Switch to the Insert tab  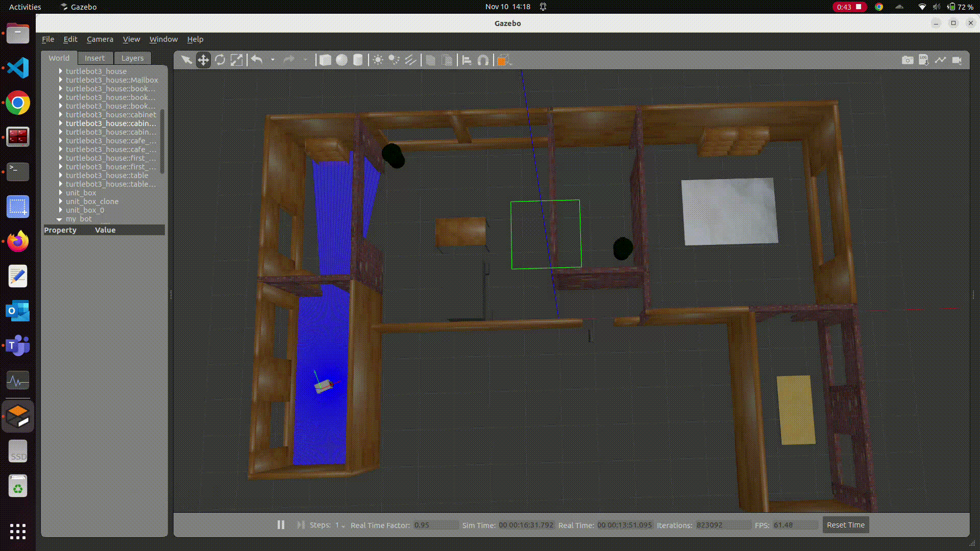coord(94,58)
